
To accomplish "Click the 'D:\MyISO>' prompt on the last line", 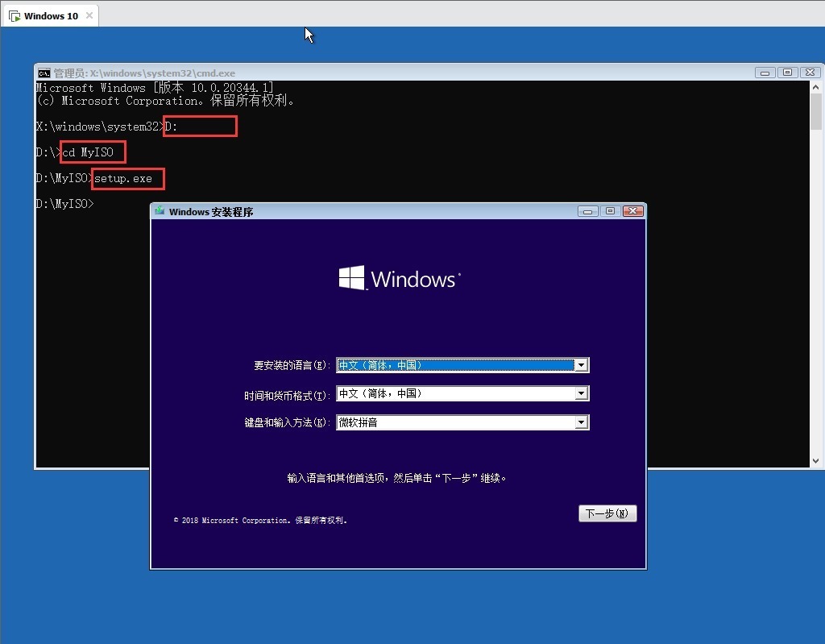I will click(x=64, y=204).
